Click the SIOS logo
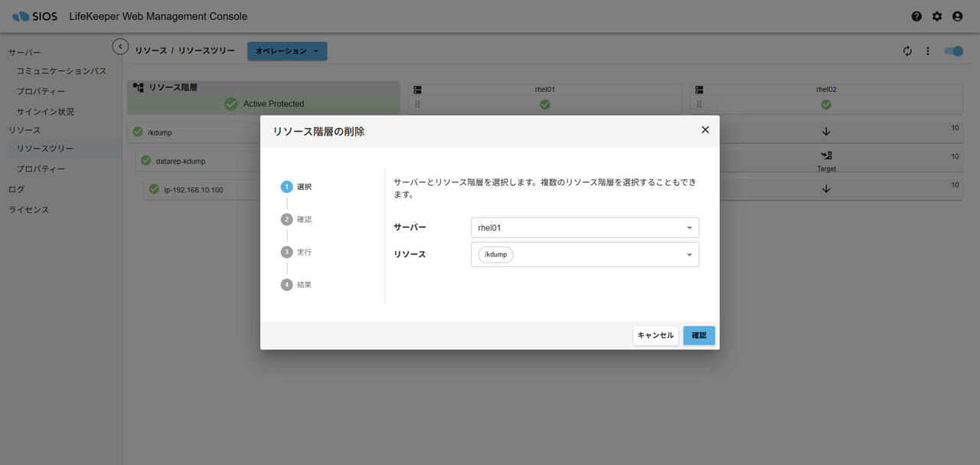This screenshot has height=465, width=980. 35,16
